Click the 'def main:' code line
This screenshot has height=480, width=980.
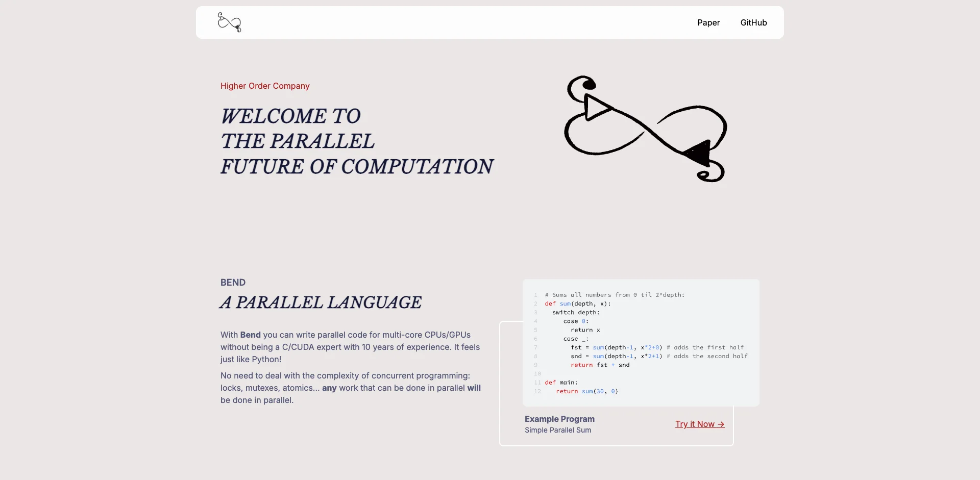pos(561,383)
